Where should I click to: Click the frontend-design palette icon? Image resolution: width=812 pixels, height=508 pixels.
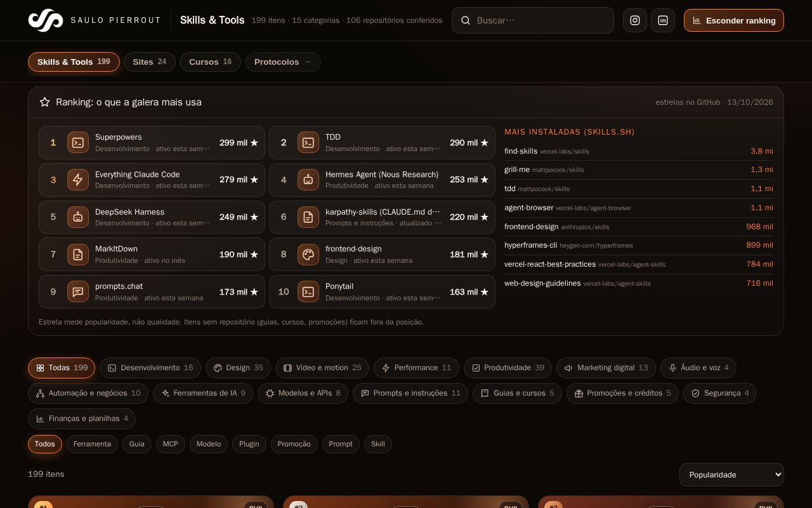pos(308,255)
